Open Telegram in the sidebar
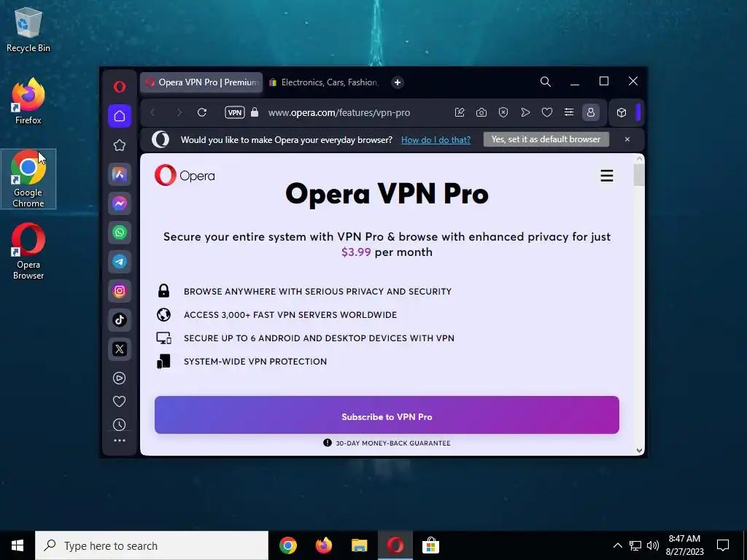Screen dimensions: 747x560 pyautogui.click(x=120, y=262)
